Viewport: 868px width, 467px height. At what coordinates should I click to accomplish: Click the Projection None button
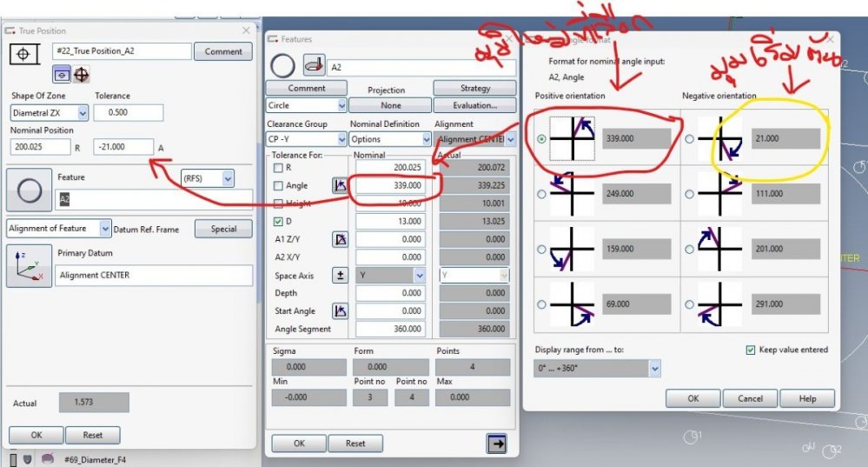390,105
